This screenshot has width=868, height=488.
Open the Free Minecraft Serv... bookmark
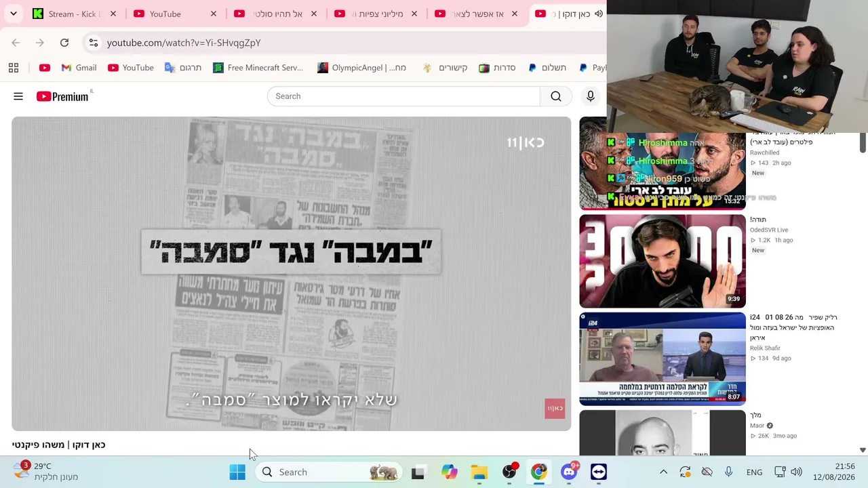258,68
